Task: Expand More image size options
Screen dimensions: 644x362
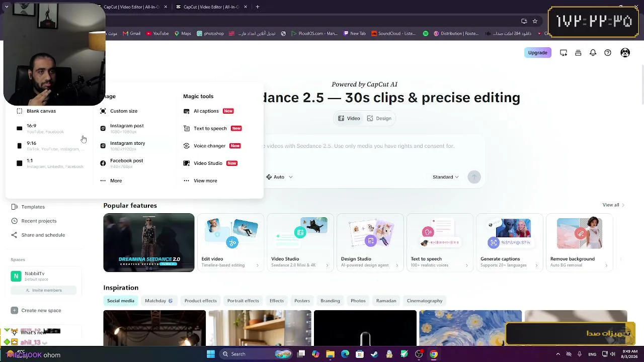Action: click(x=111, y=180)
